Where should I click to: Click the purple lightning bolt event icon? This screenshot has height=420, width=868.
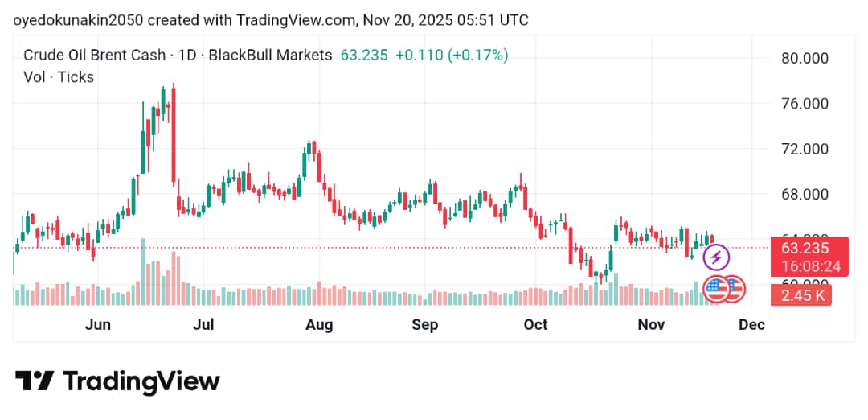tap(717, 257)
